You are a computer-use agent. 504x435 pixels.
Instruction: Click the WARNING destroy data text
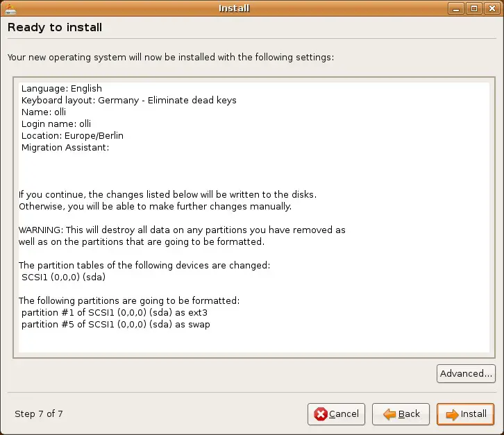coord(182,236)
